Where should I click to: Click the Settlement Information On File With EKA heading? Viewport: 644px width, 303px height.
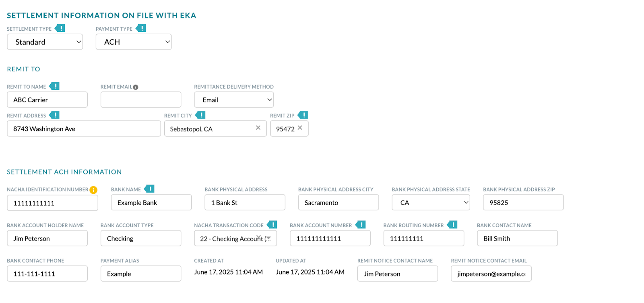click(101, 15)
